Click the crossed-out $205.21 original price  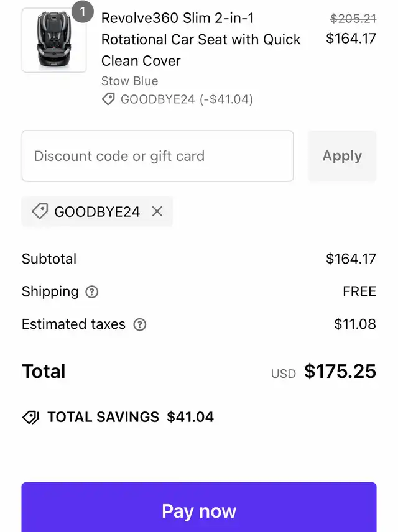click(353, 19)
